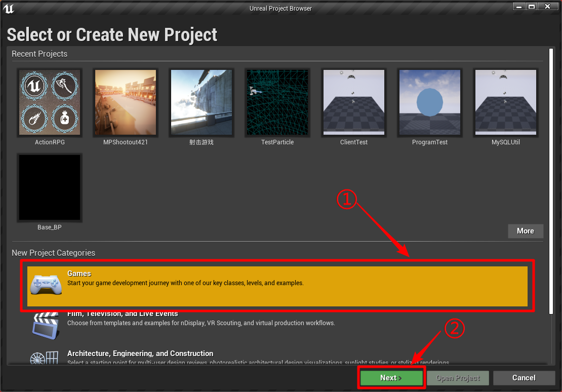Open the TestParticle project thumbnail

click(x=277, y=102)
